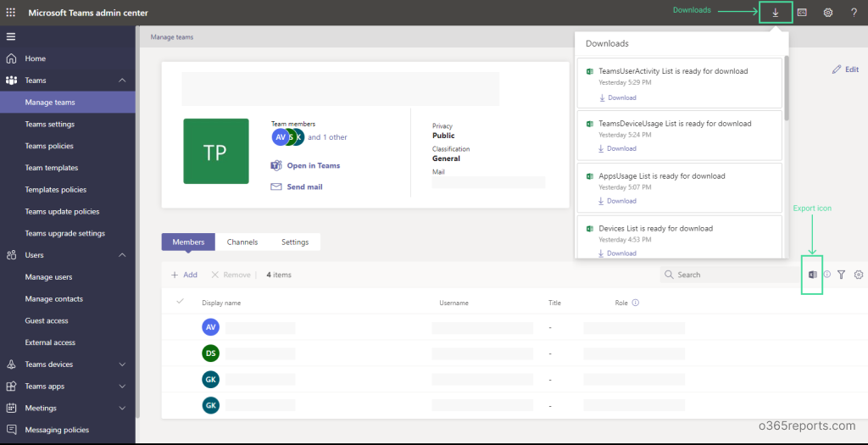Click the DS avatar in members list
The width and height of the screenshot is (868, 445).
pyautogui.click(x=211, y=353)
